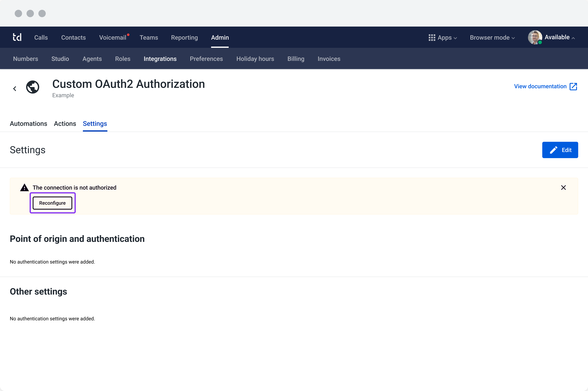Navigate to the Voicemail menu
Screen dimensions: 588x391
point(113,37)
